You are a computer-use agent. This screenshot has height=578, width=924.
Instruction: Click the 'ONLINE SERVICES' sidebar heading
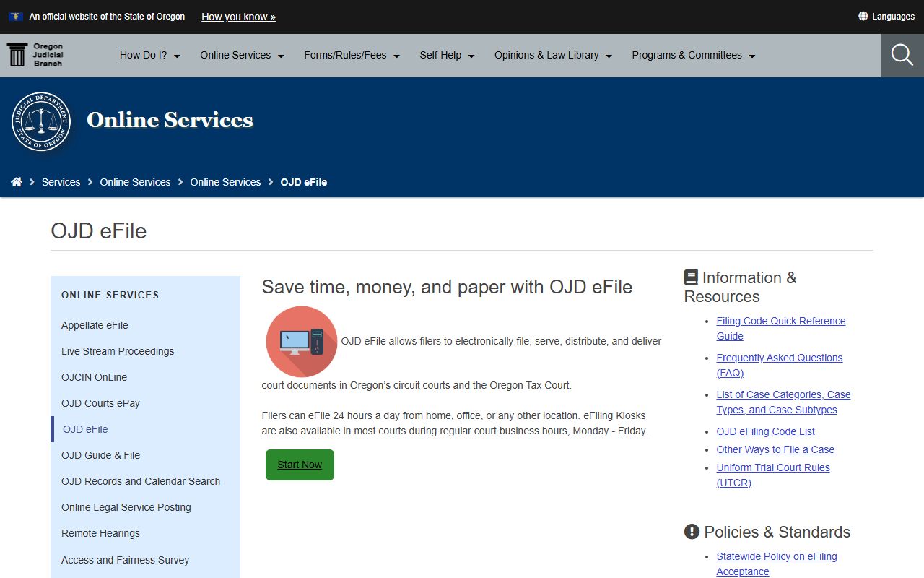point(110,295)
